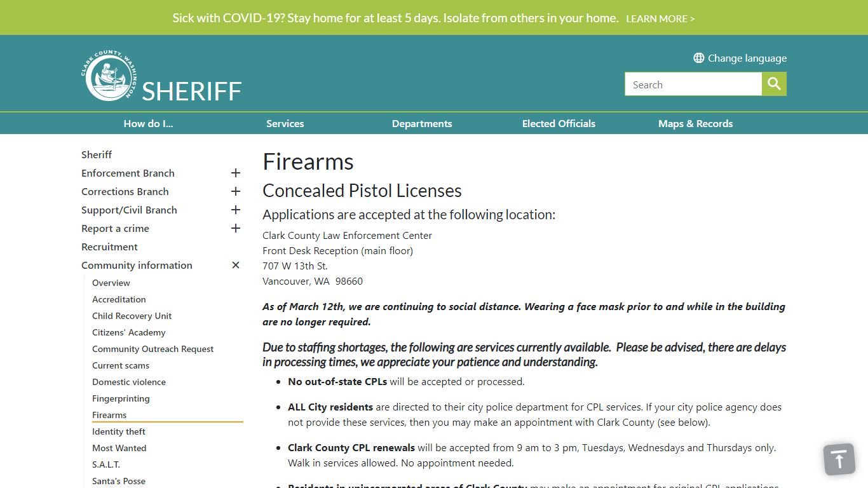Open the Enforcement Branch page link
This screenshot has width=868, height=488.
tap(128, 173)
